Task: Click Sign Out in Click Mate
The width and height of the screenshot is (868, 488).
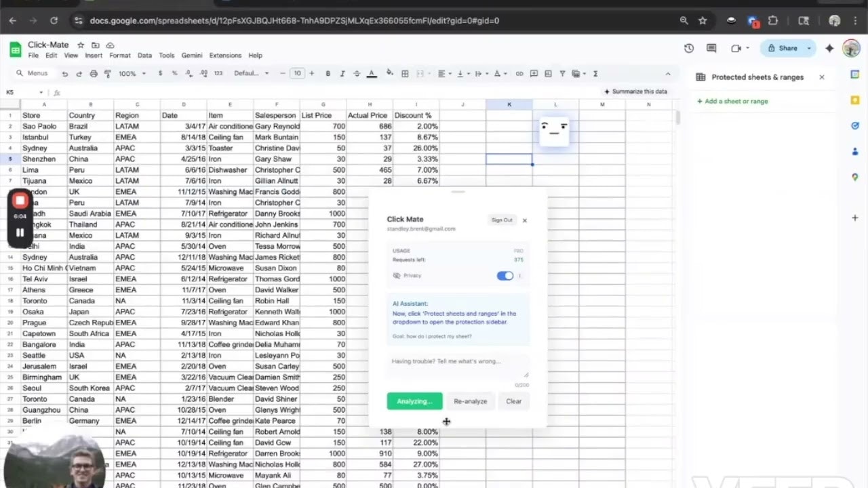Action: point(502,220)
